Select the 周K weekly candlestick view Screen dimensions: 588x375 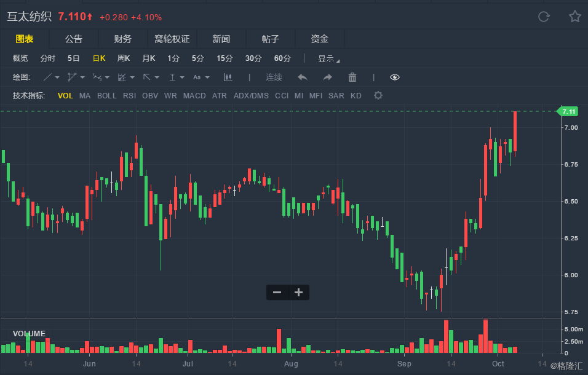click(x=124, y=58)
